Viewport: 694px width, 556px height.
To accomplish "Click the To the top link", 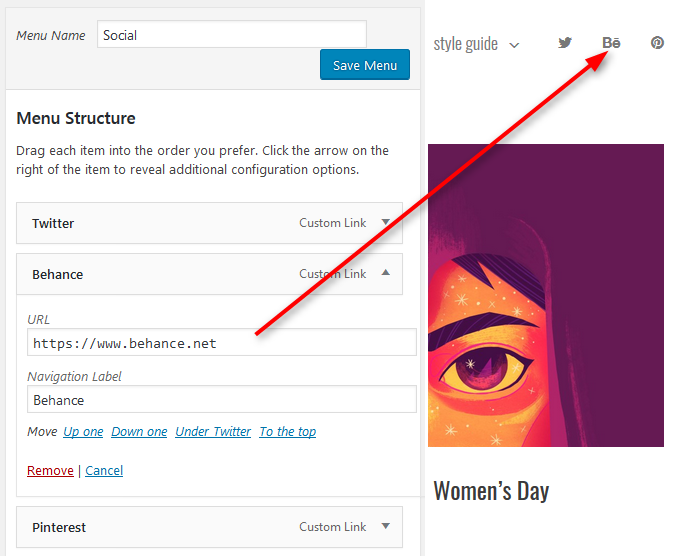I will [x=288, y=432].
